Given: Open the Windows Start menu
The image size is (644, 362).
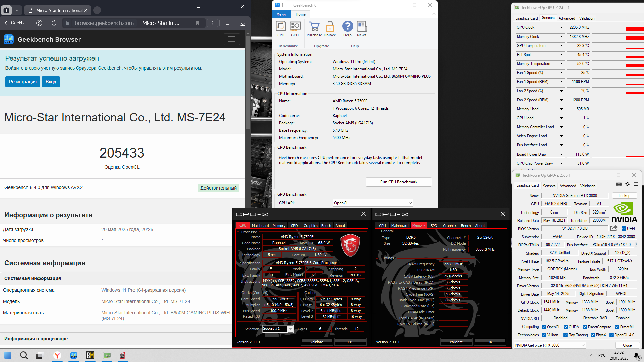Looking at the screenshot, I should [8, 355].
